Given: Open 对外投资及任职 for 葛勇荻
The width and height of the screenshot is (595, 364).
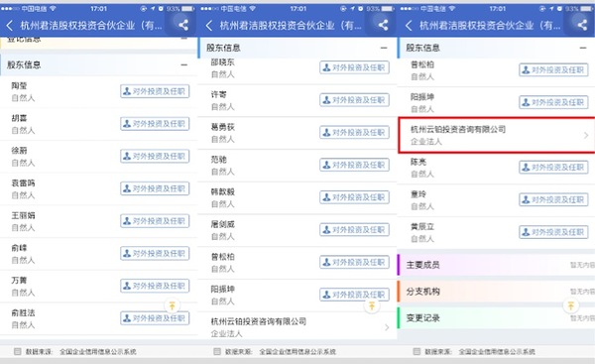Looking at the screenshot, I should click(x=354, y=133).
